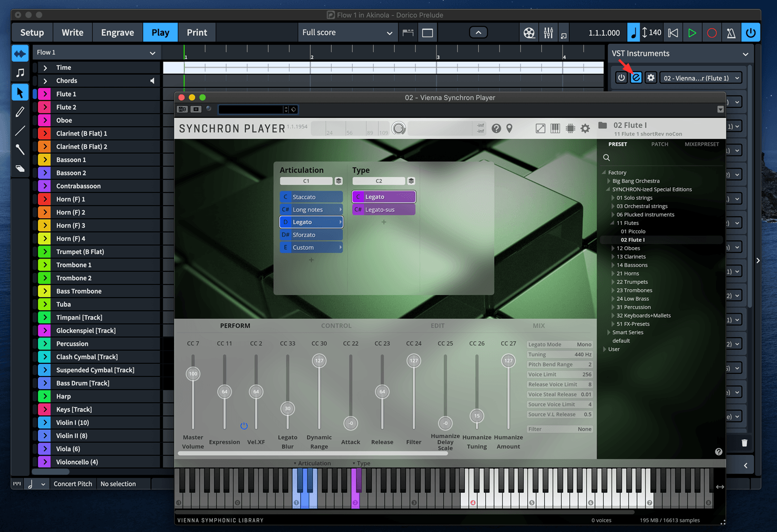Open Synchron Player help question mark
Viewport: 777px width, 532px height.
point(496,128)
